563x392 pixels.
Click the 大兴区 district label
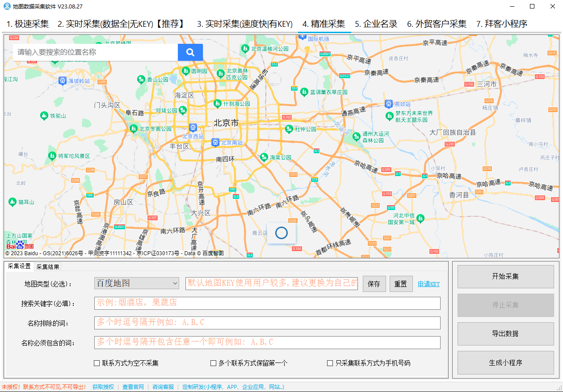coord(201,213)
